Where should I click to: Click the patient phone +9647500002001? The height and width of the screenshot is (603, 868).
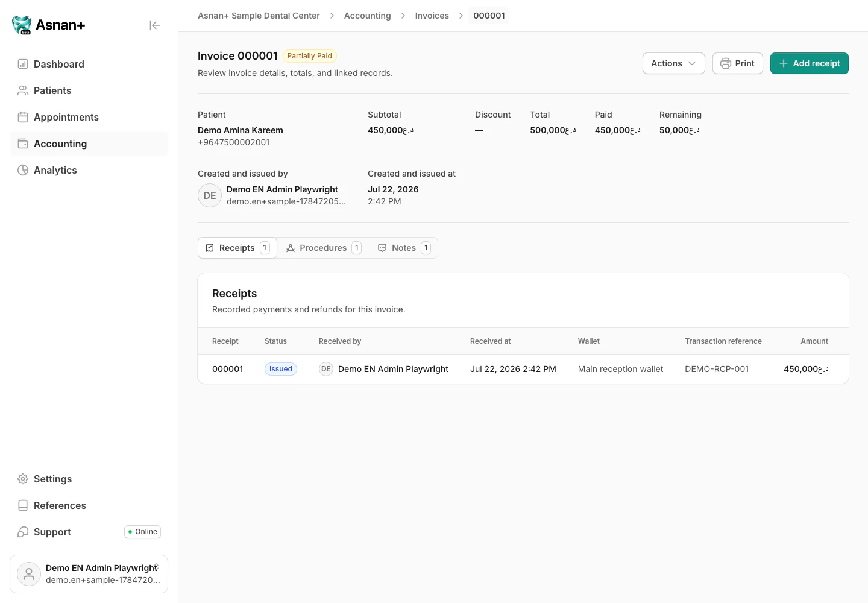point(234,142)
